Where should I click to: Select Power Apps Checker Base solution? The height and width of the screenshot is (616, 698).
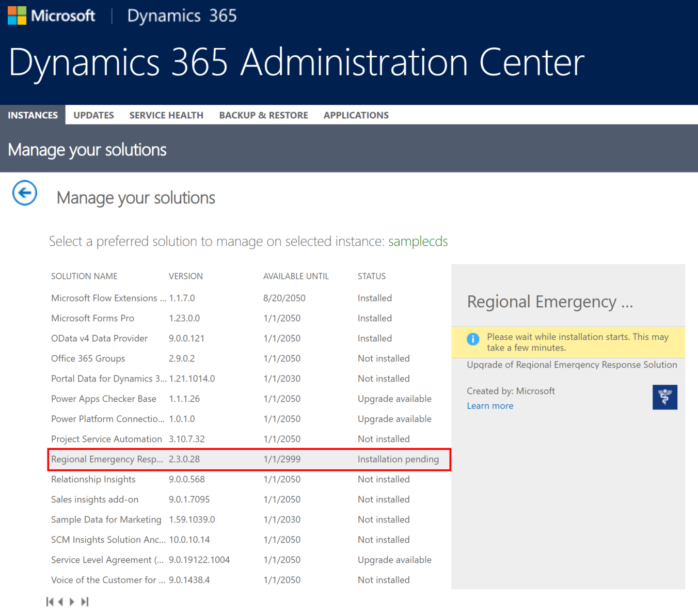[x=249, y=399]
